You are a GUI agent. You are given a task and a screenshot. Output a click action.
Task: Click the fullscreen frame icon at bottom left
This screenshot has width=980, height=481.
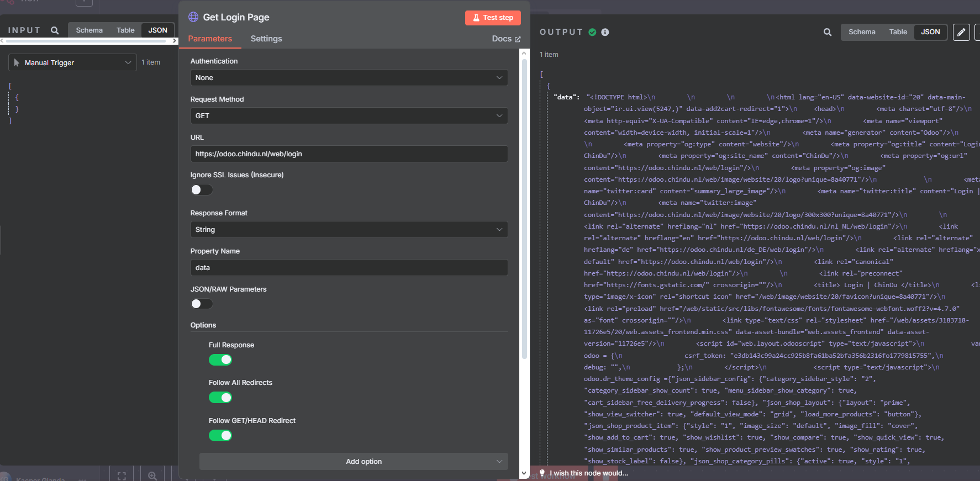click(122, 475)
